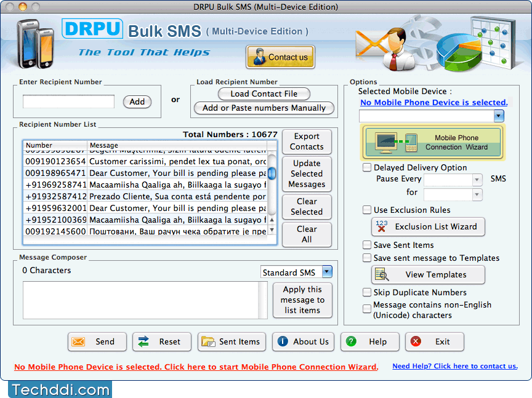532x398 pixels.
Task: Click 'Customer carissimi' message cell
Action: coord(177,161)
